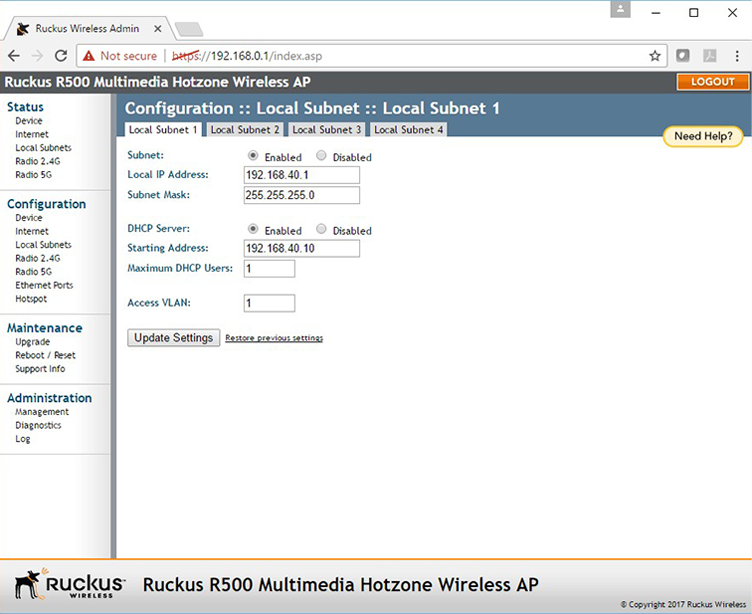Click the Restore previous settings link
Screen dimensions: 752x614
tap(274, 338)
